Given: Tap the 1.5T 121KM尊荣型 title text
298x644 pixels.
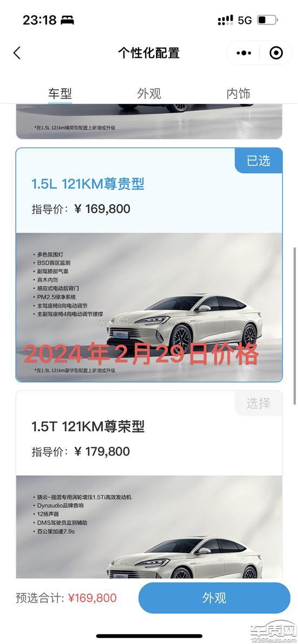Looking at the screenshot, I should tap(88, 427).
